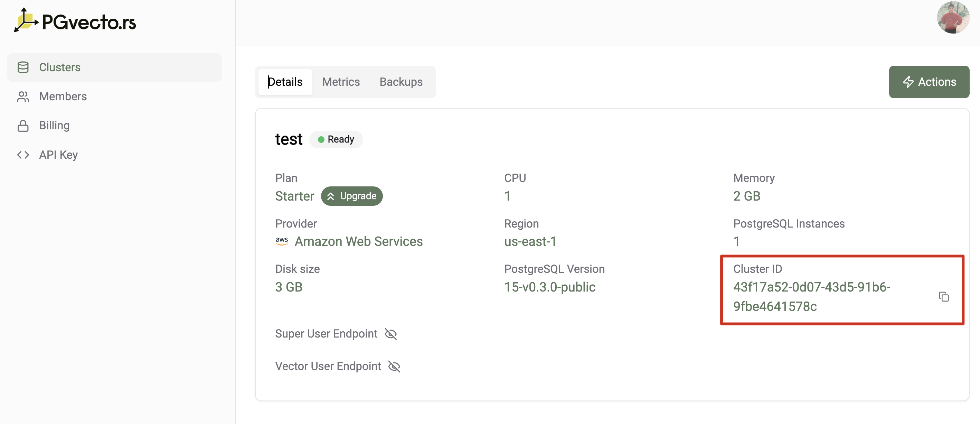Click the Cluster ID value text
980x424 pixels.
pyautogui.click(x=811, y=296)
